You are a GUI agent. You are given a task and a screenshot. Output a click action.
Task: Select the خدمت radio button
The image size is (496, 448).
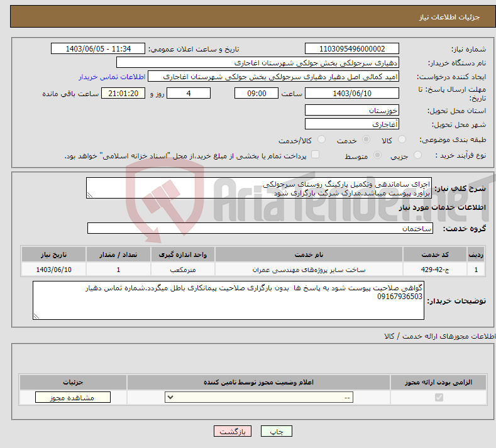(366, 139)
